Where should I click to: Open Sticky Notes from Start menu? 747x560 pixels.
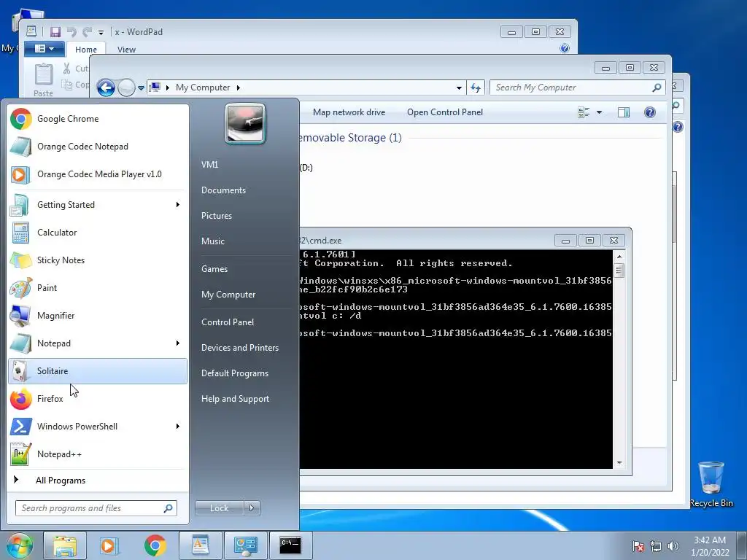point(98,260)
